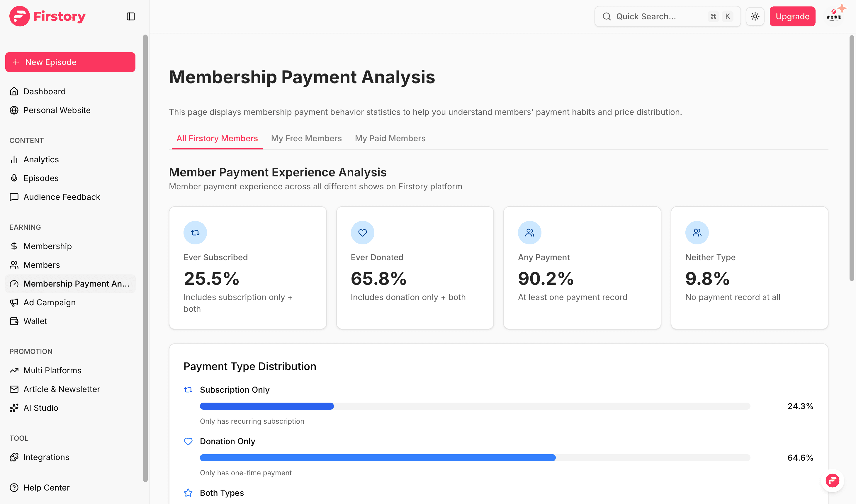Click the 9.8% Neither Type value
The height and width of the screenshot is (504, 856).
click(707, 278)
